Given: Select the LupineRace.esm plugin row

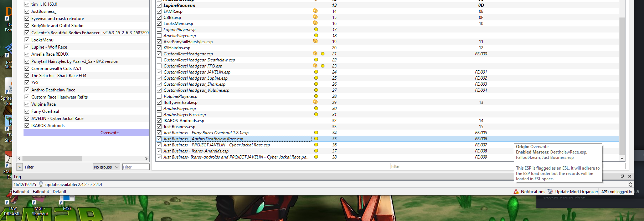Looking at the screenshot, I should point(387,5).
